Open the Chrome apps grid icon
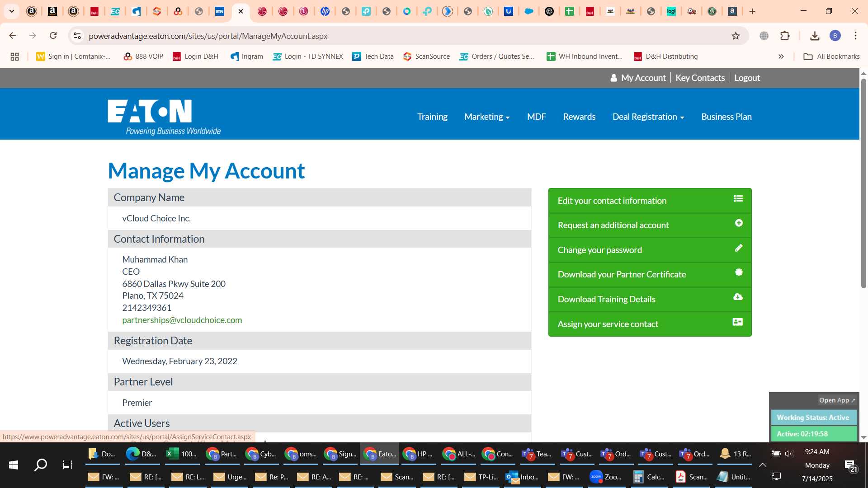Screen dimensions: 868x488 tap(14, 56)
